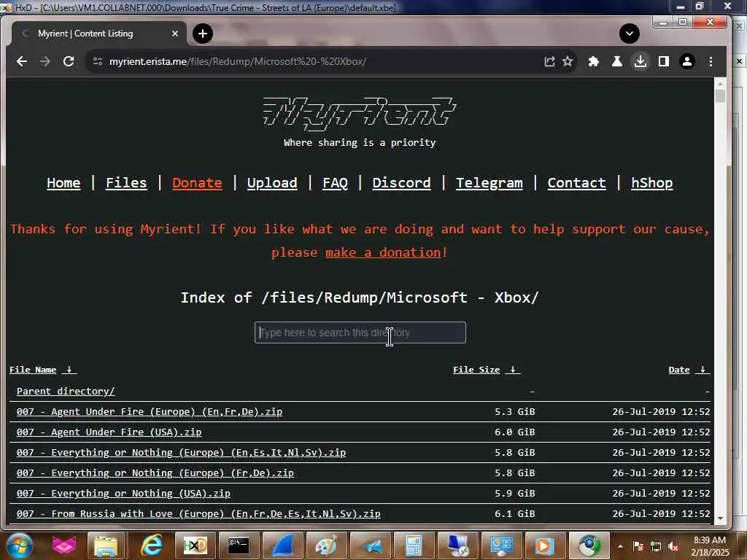Open Windows Explorer from taskbar
Viewport: 747px width, 560px height.
click(x=105, y=545)
